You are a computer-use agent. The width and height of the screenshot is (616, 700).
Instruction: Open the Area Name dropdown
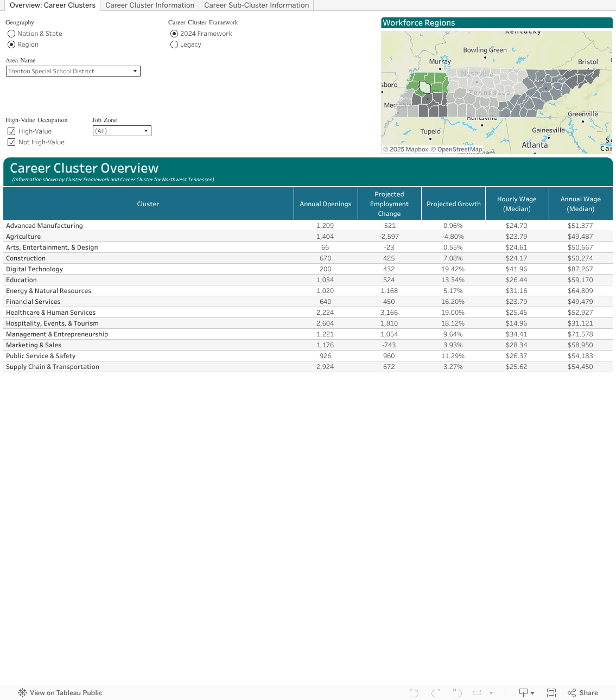click(73, 71)
